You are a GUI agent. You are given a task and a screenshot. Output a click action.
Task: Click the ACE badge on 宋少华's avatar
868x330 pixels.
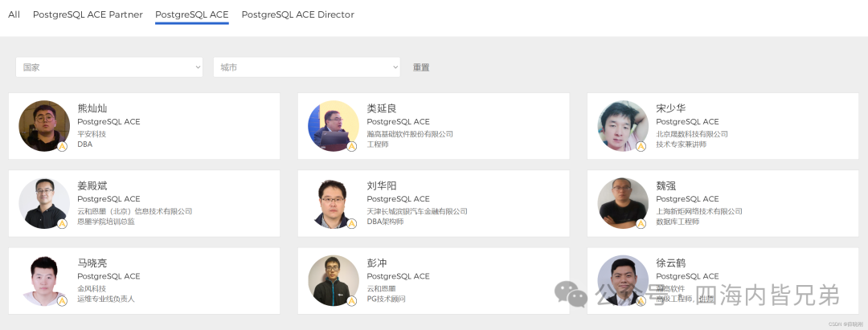(x=641, y=146)
